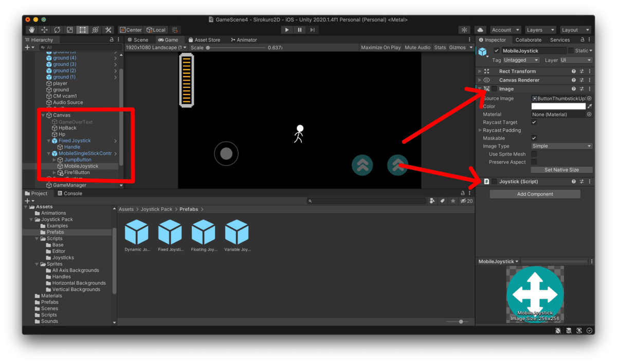
Task: Switch to the Collaborate tab
Action: [529, 40]
